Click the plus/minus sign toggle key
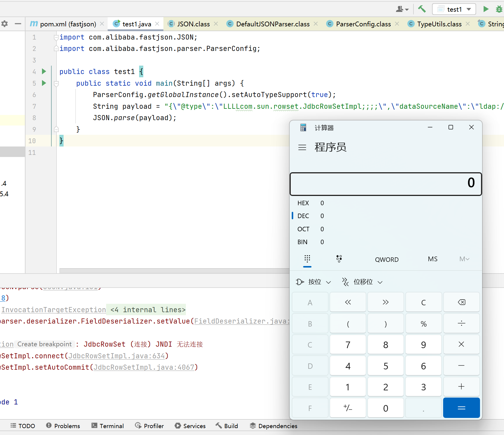The height and width of the screenshot is (435, 504). [348, 408]
